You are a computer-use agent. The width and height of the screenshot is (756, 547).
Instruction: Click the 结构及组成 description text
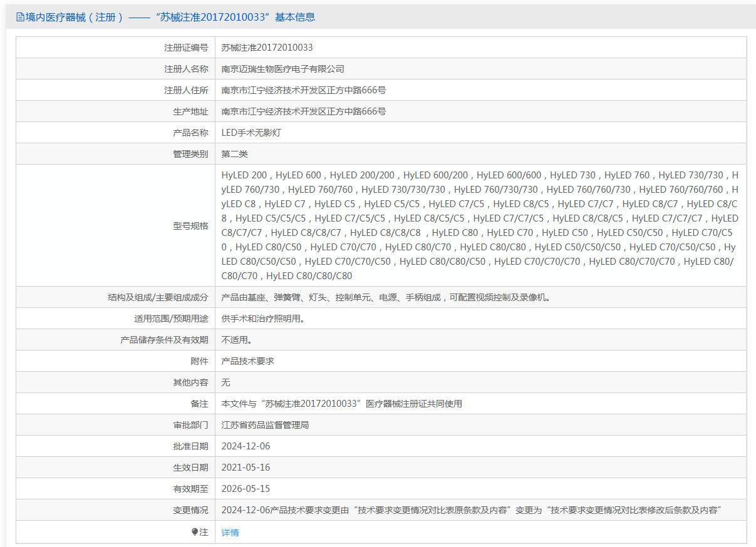click(386, 297)
